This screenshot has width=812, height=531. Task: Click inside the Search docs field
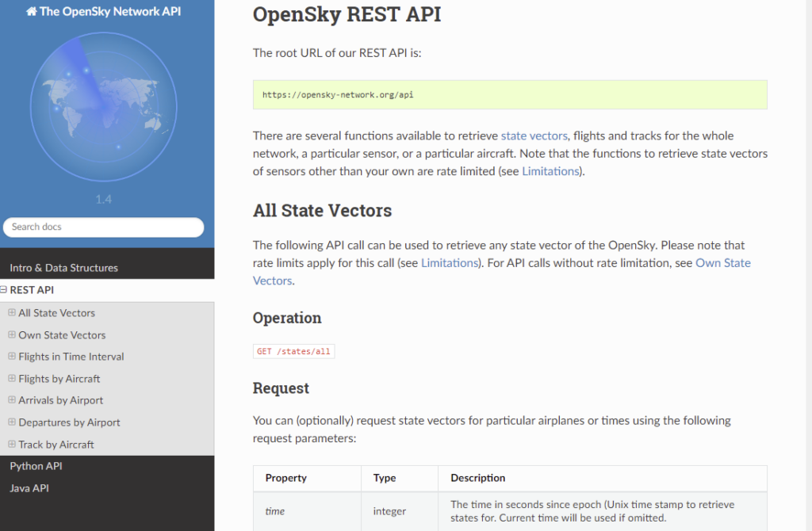coord(103,227)
